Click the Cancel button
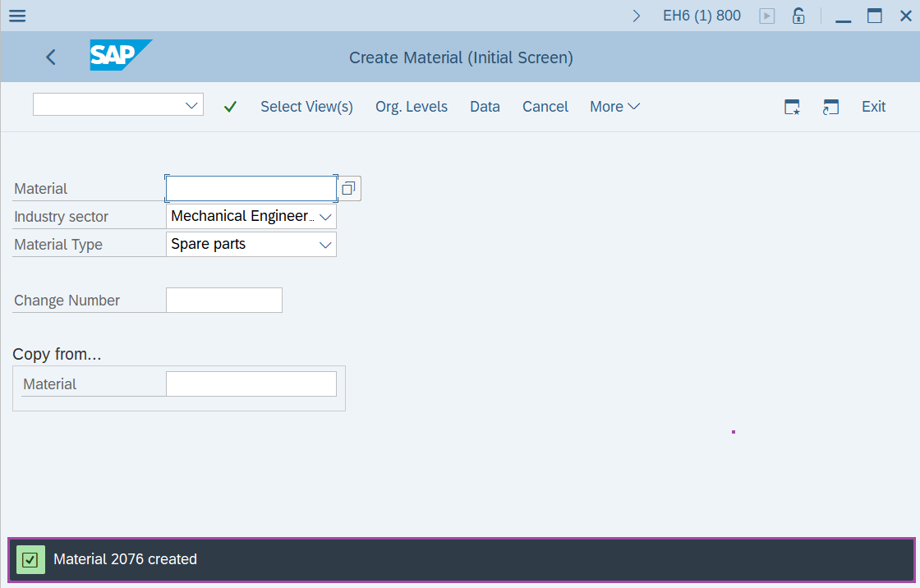The height and width of the screenshot is (588, 920). pyautogui.click(x=545, y=106)
